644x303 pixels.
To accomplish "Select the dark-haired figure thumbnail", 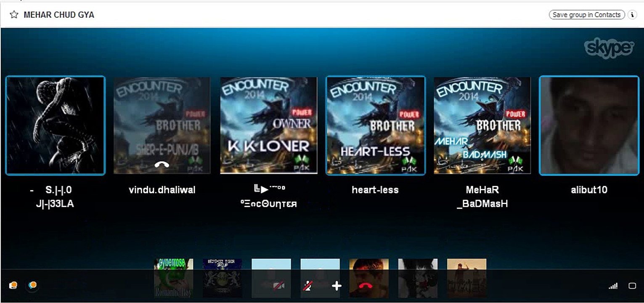I will (x=418, y=278).
